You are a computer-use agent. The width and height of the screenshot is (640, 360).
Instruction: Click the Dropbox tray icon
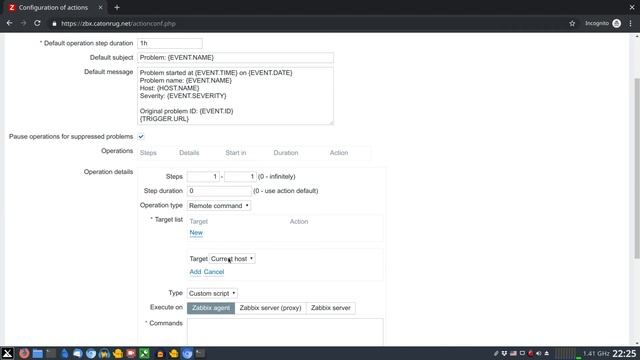504,353
